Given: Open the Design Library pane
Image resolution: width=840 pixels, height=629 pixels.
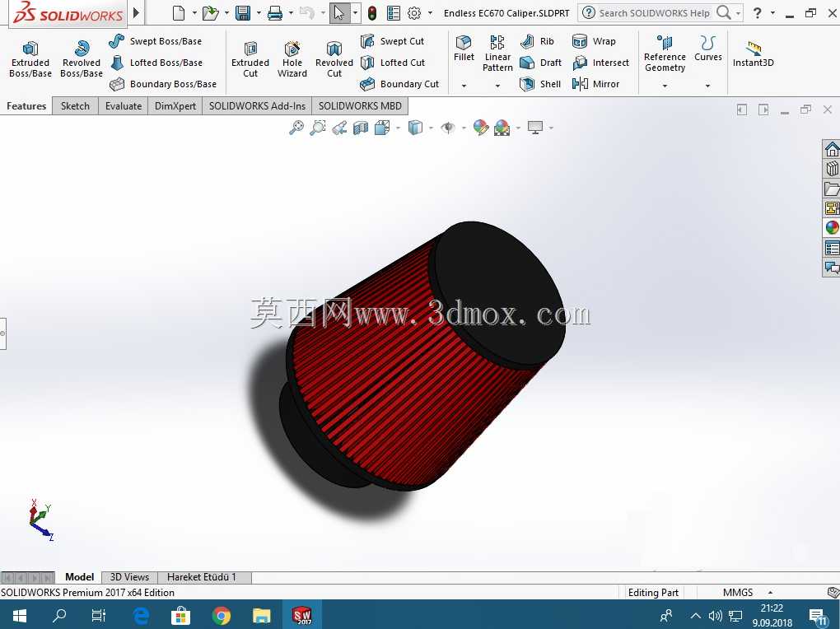Looking at the screenshot, I should point(832,169).
